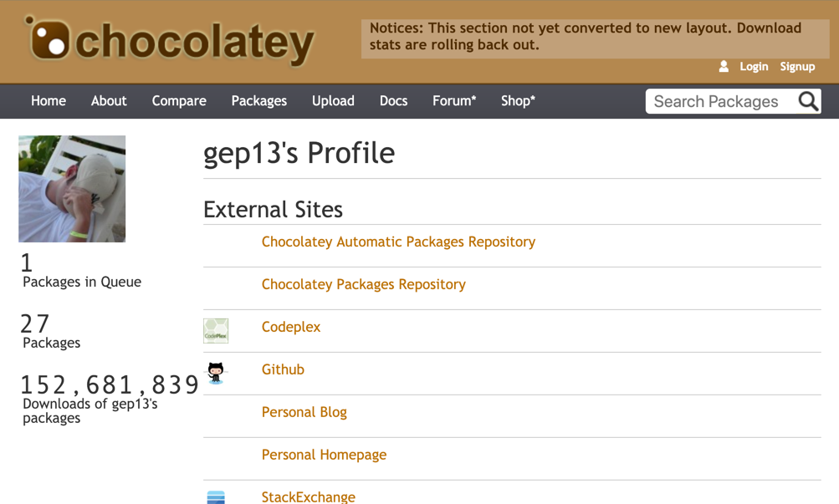Open the About page
839x504 pixels.
(x=109, y=100)
